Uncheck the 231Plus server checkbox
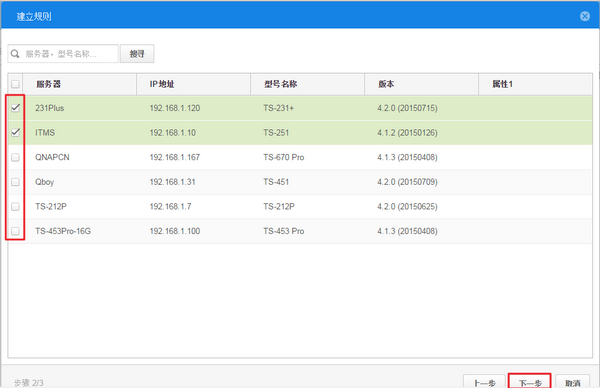The width and height of the screenshot is (600, 388). [x=15, y=108]
